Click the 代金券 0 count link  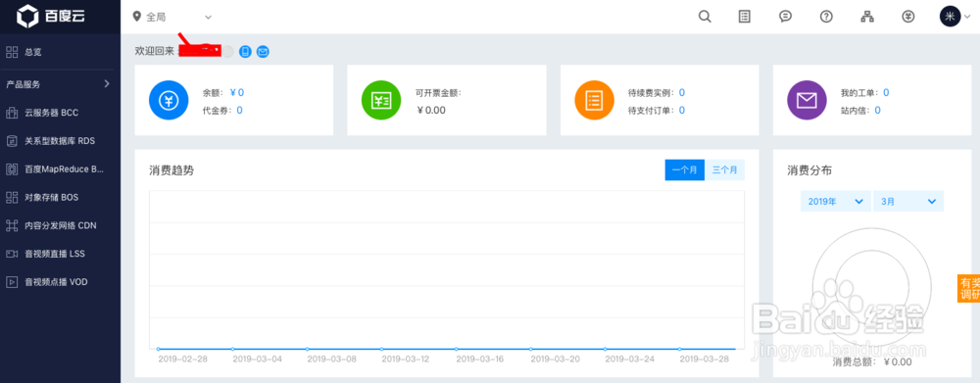(x=239, y=110)
